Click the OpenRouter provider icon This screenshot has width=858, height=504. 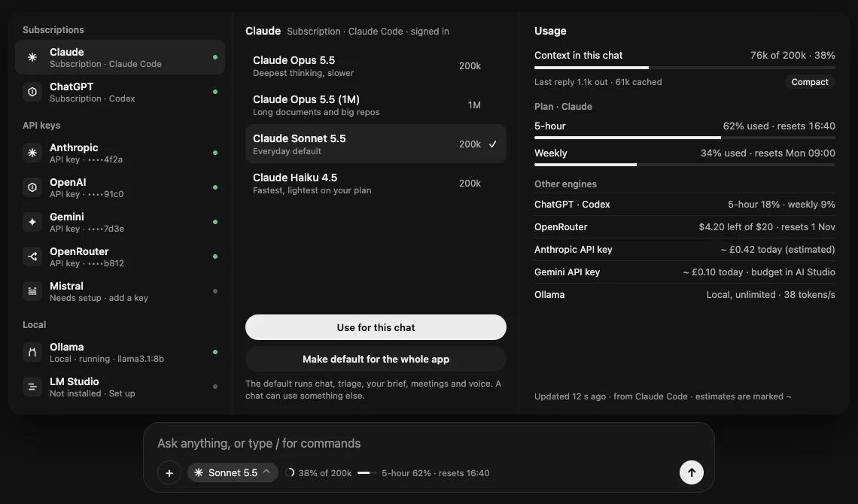32,257
